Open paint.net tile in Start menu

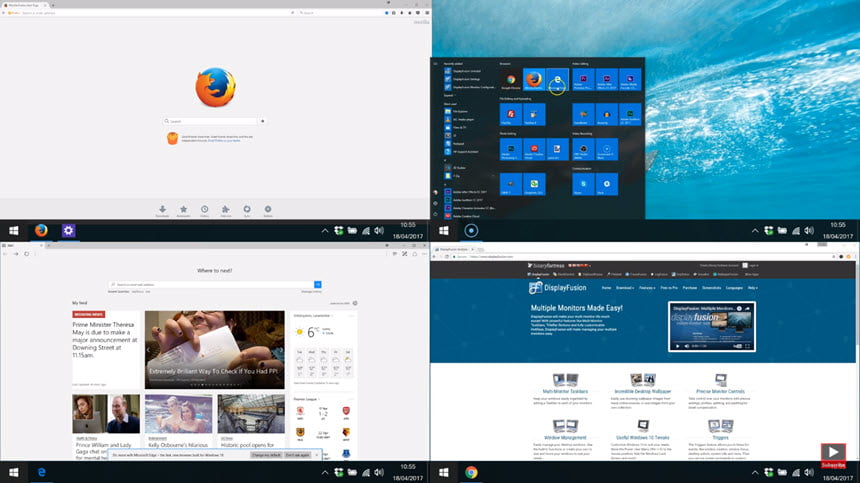click(x=557, y=149)
